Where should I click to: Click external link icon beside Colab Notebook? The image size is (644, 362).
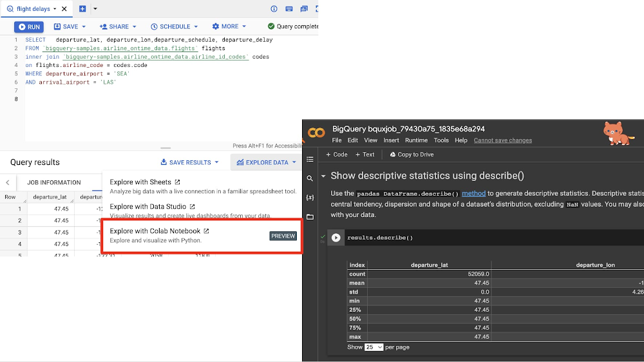[206, 231]
